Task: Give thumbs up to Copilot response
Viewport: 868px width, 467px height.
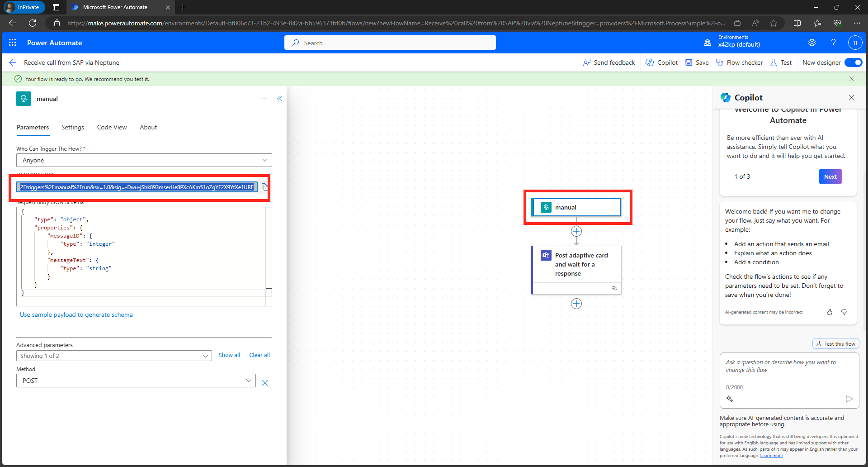Action: pos(830,312)
